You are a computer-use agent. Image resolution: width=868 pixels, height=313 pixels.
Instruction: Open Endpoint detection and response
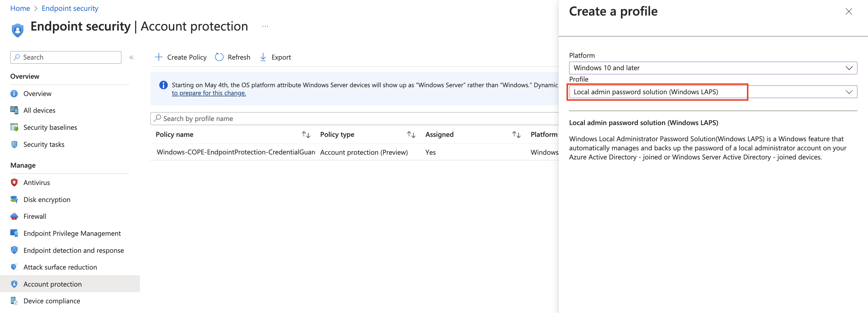[74, 250]
